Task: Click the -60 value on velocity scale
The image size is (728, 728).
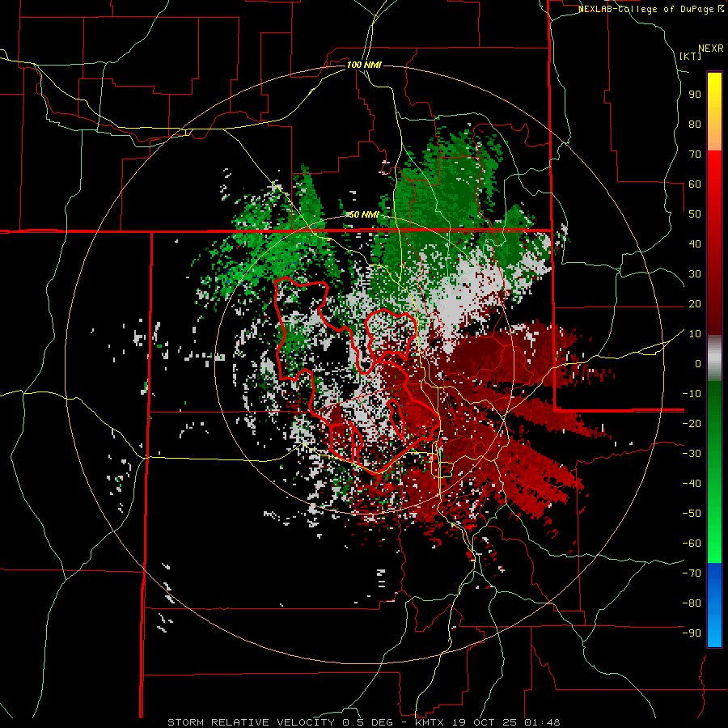Action: coord(692,544)
